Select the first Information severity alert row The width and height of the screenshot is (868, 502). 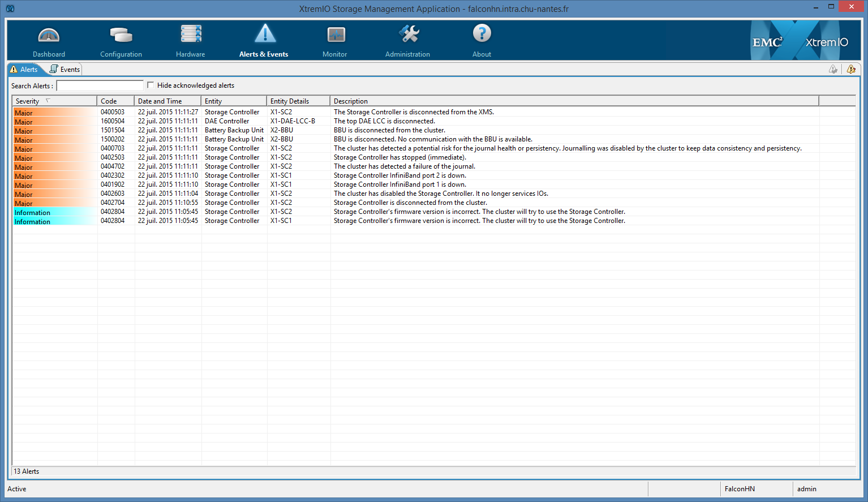pos(226,212)
